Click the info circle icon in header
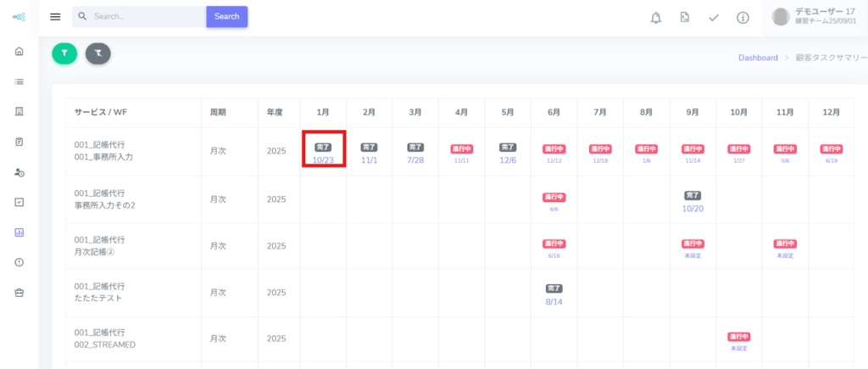 pos(743,18)
